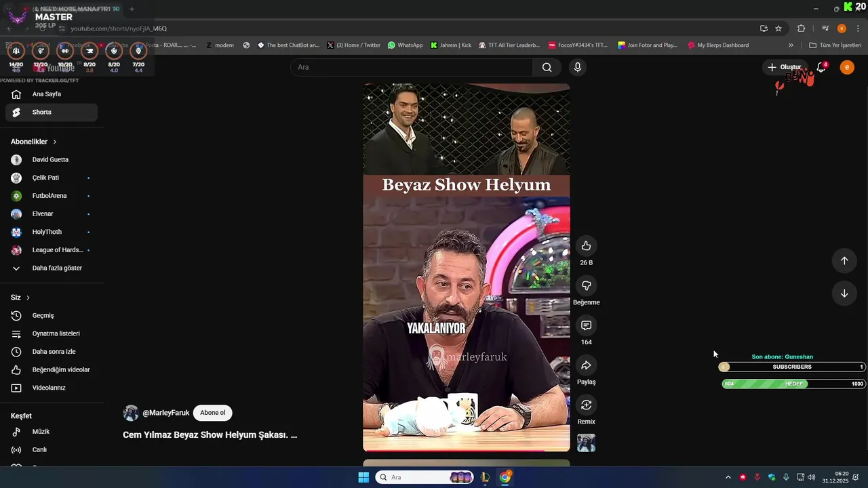Viewport: 868px width, 488px height.
Task: Open the Windows Start menu
Action: [x=363, y=477]
